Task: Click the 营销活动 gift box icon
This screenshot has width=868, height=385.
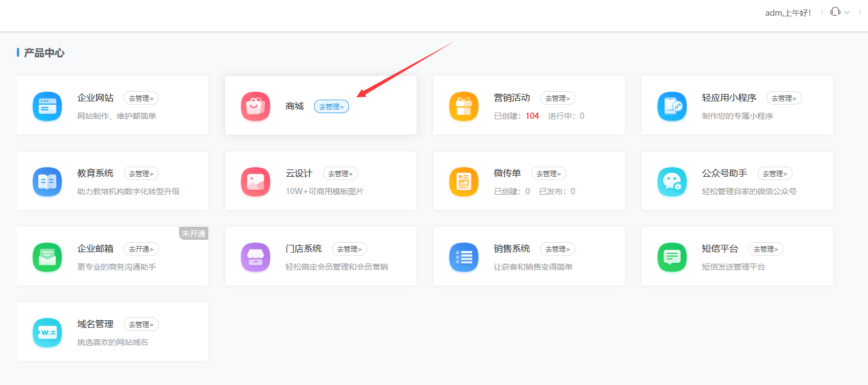Action: pyautogui.click(x=464, y=106)
